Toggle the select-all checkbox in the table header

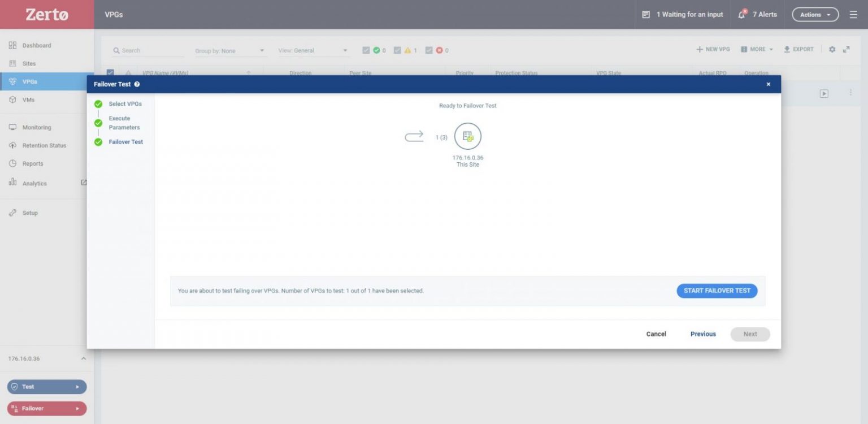(x=110, y=72)
